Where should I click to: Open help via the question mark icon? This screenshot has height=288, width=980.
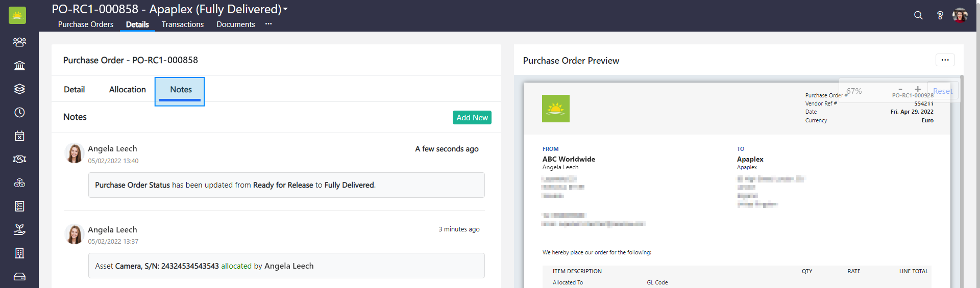pyautogui.click(x=940, y=15)
